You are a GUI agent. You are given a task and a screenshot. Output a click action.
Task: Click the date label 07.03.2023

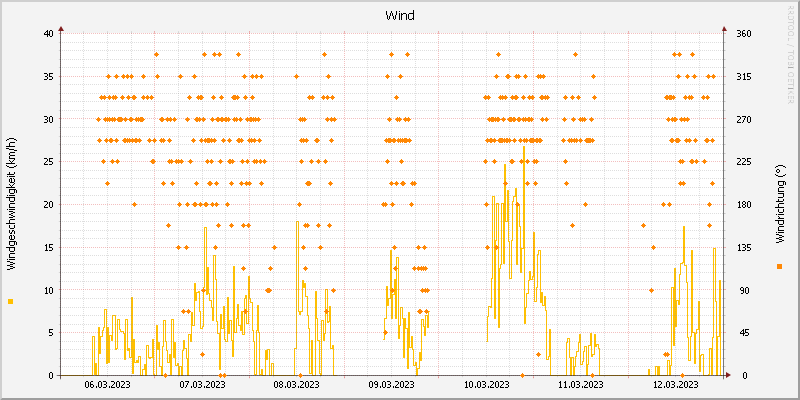pyautogui.click(x=202, y=384)
